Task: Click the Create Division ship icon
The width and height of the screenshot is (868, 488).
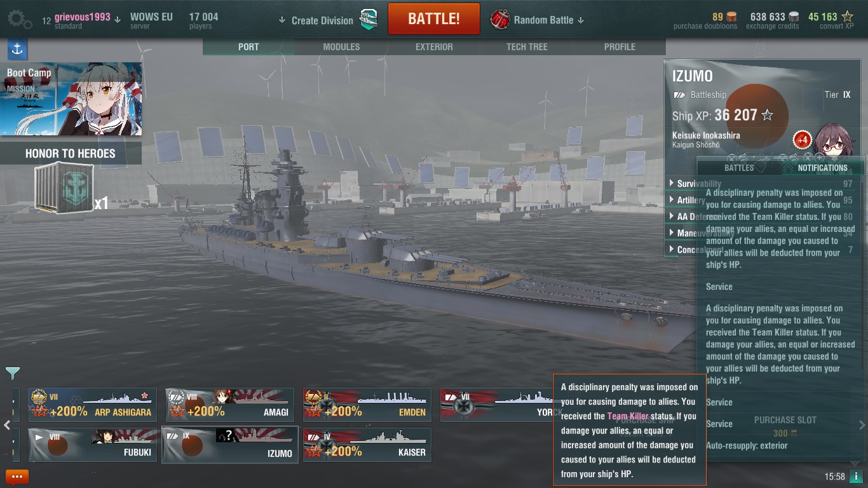Action: pos(369,20)
